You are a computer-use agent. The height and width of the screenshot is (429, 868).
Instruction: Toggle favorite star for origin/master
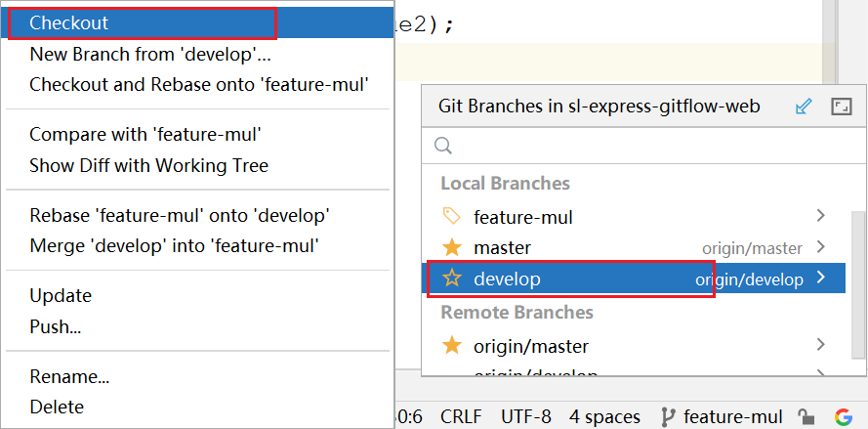pyautogui.click(x=451, y=345)
